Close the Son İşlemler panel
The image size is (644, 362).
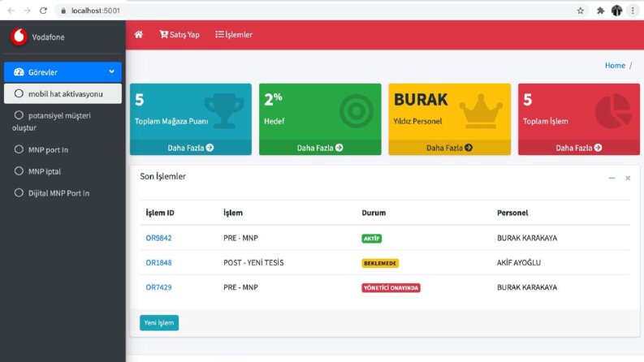(628, 178)
